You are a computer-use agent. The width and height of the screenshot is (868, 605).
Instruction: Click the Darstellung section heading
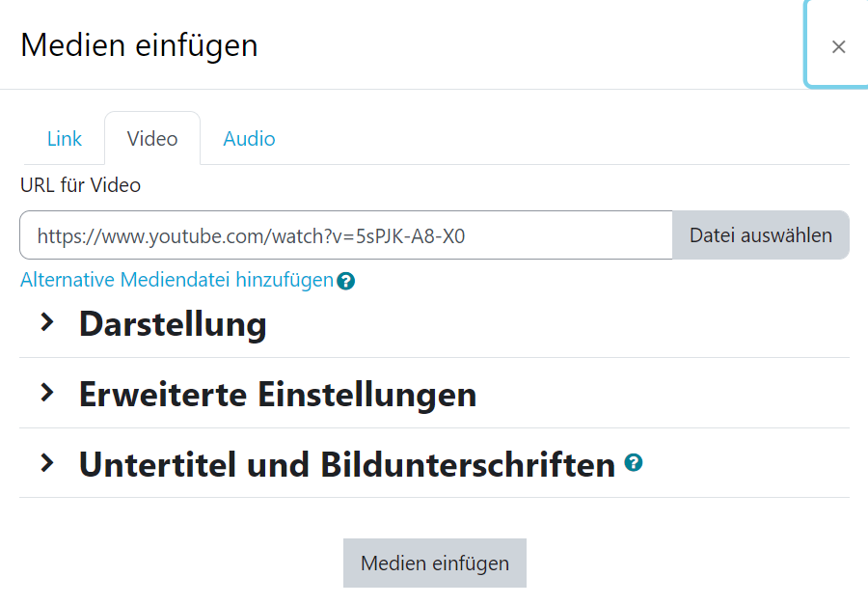point(173,324)
